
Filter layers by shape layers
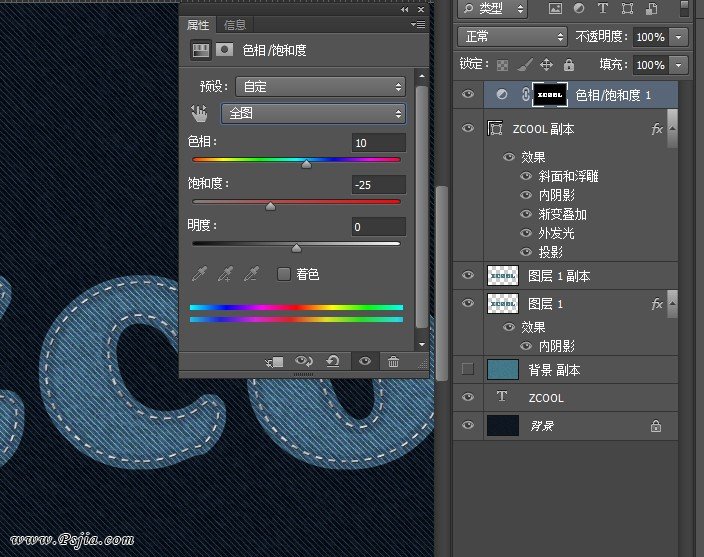(627, 8)
